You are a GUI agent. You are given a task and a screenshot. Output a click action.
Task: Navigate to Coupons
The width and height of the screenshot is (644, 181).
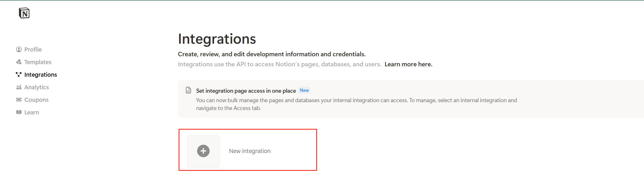point(37,100)
